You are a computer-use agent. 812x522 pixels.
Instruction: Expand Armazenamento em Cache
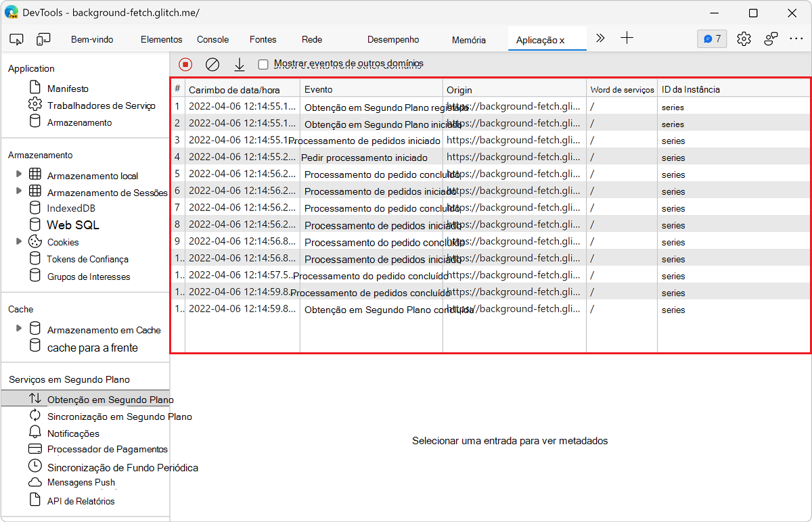click(20, 327)
